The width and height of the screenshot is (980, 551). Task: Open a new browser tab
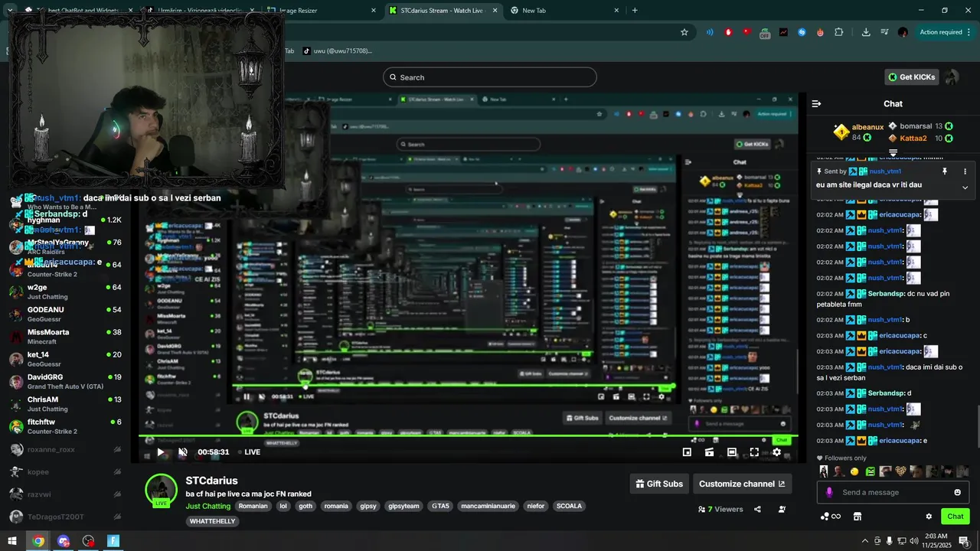pos(635,11)
